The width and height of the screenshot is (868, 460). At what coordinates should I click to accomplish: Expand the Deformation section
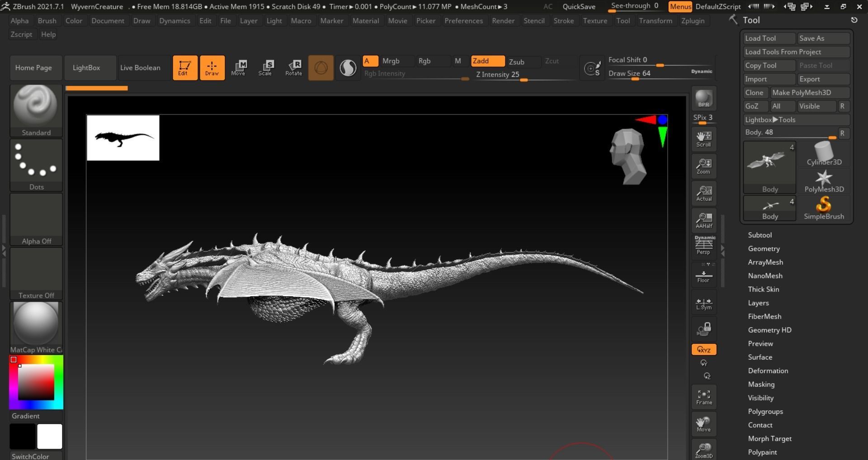pos(768,371)
